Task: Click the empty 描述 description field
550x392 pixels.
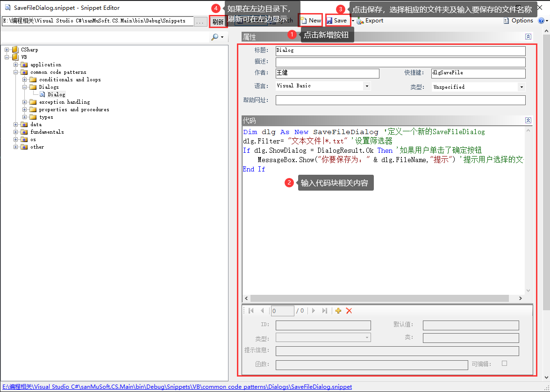Action: pos(400,63)
